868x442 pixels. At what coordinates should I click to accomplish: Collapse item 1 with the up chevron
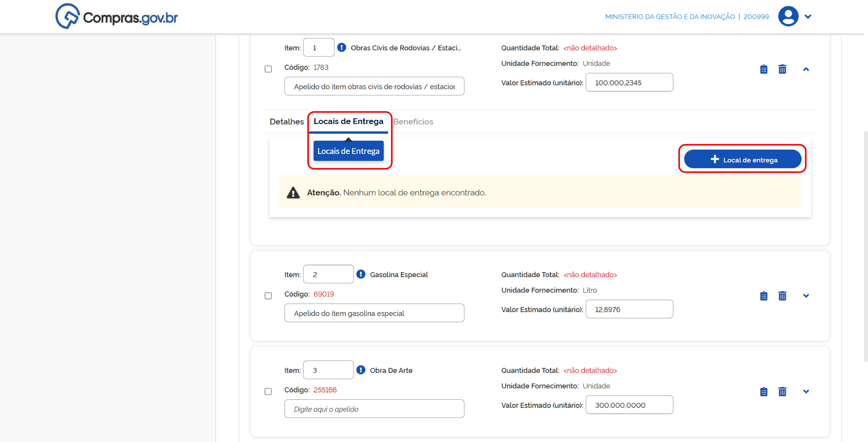point(806,69)
